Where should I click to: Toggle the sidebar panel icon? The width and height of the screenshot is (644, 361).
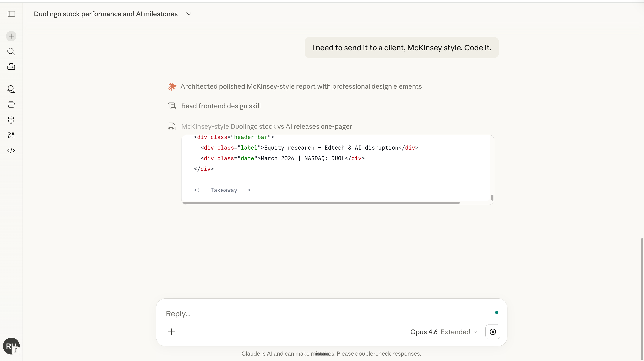click(11, 14)
